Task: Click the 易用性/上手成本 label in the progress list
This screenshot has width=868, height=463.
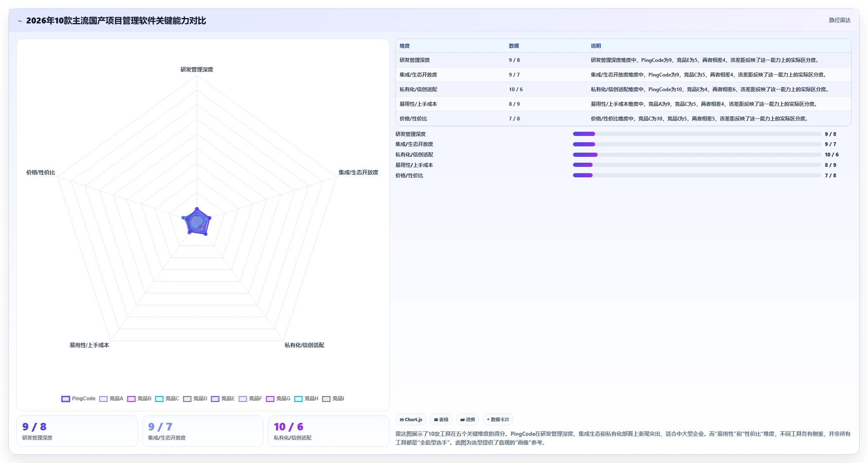Action: (414, 165)
